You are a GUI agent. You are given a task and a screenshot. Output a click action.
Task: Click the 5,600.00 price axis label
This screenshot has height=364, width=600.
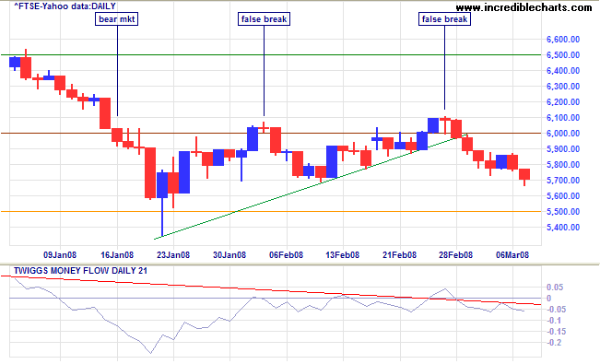[563, 196]
